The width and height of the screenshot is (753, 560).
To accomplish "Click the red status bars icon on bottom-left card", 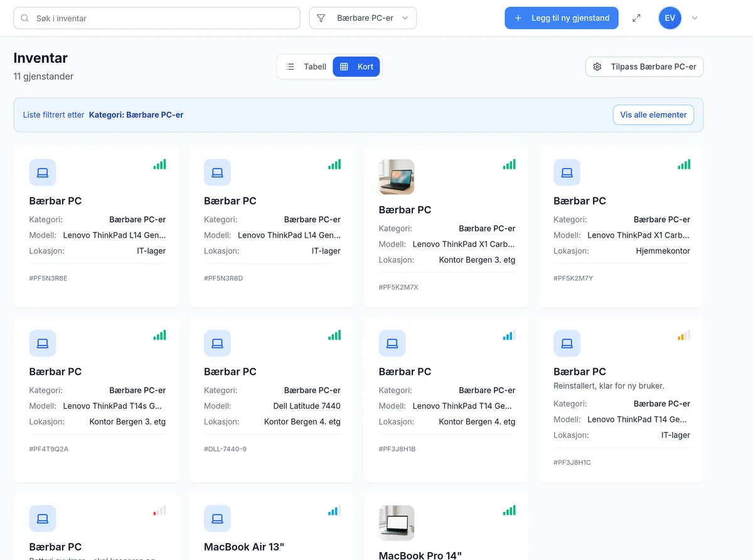I will (159, 510).
